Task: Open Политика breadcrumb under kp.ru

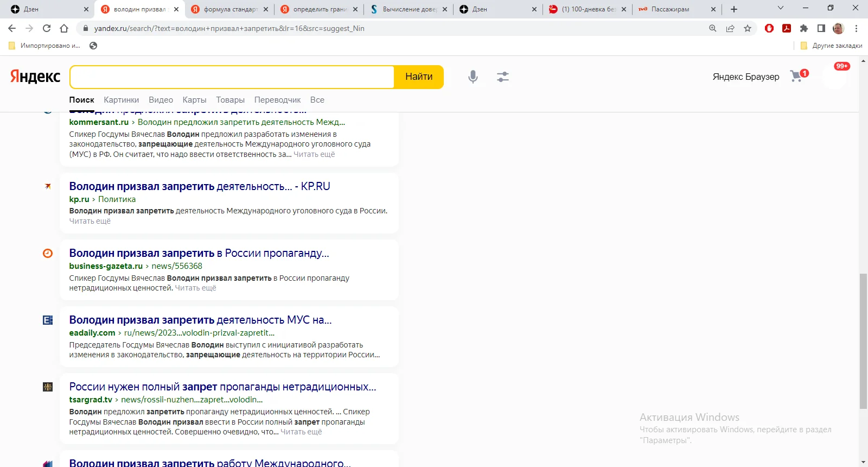Action: [x=117, y=199]
